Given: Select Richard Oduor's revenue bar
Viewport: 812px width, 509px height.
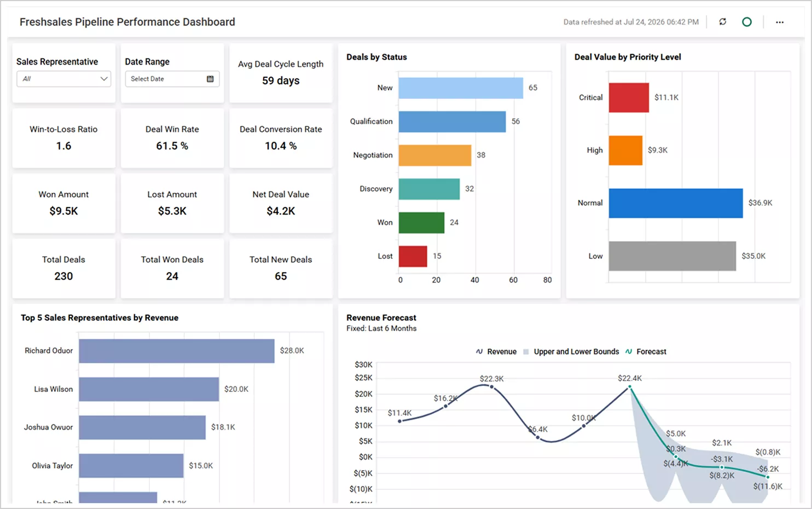Looking at the screenshot, I should click(177, 351).
